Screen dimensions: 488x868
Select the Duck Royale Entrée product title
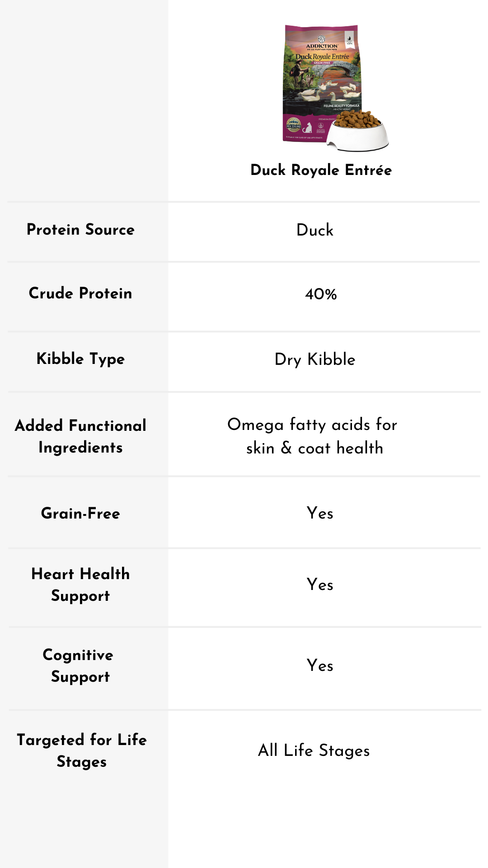[321, 170]
